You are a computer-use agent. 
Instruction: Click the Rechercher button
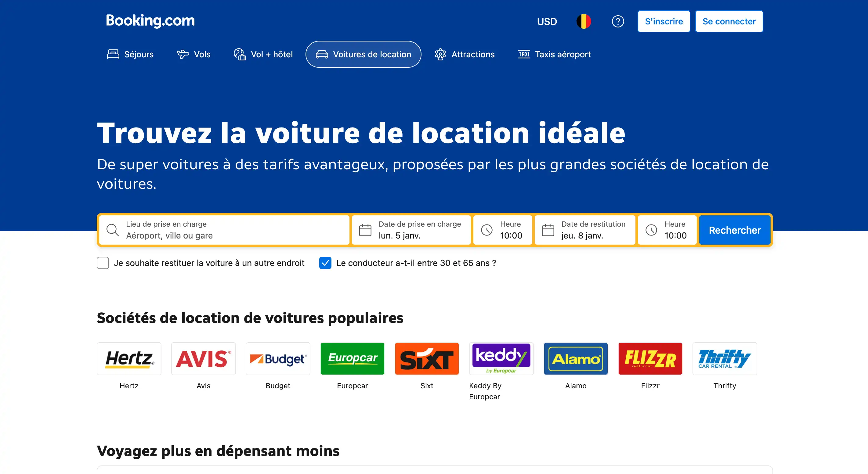point(735,230)
